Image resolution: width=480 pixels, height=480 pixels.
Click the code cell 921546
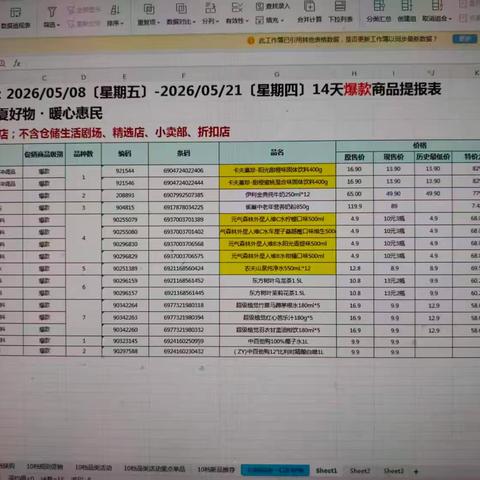(125, 183)
